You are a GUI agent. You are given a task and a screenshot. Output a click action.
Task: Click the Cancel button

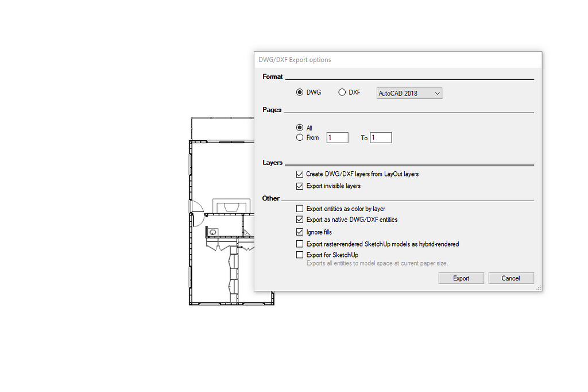[x=510, y=278]
